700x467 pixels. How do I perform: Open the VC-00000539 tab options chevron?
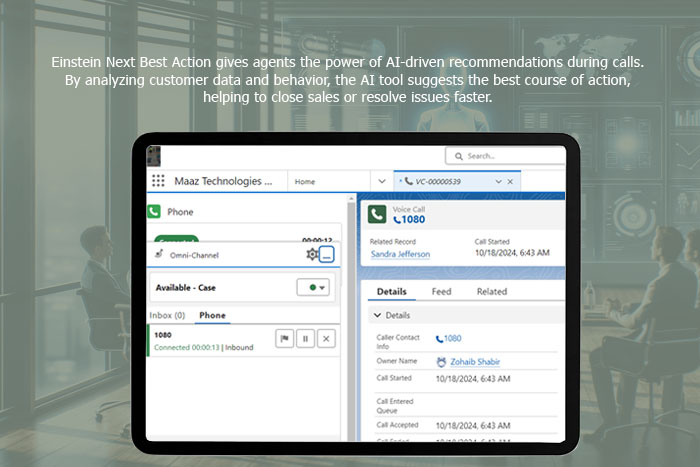point(499,182)
